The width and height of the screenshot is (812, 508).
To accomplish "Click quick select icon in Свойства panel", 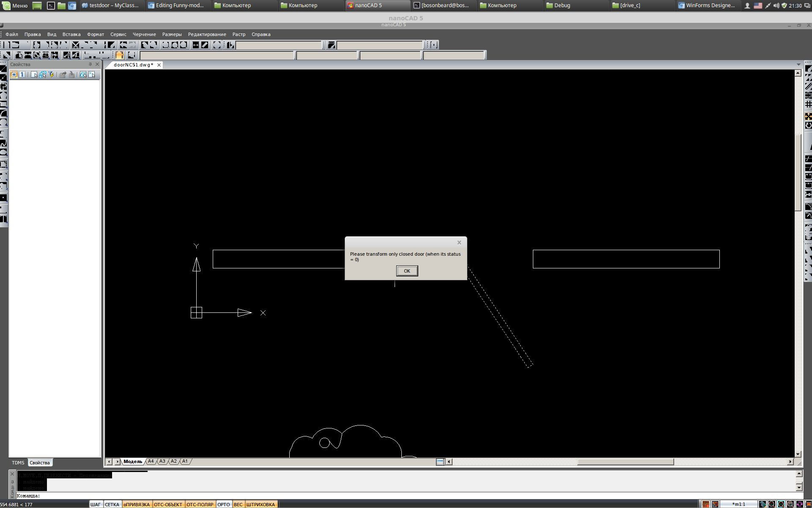I will [x=43, y=75].
